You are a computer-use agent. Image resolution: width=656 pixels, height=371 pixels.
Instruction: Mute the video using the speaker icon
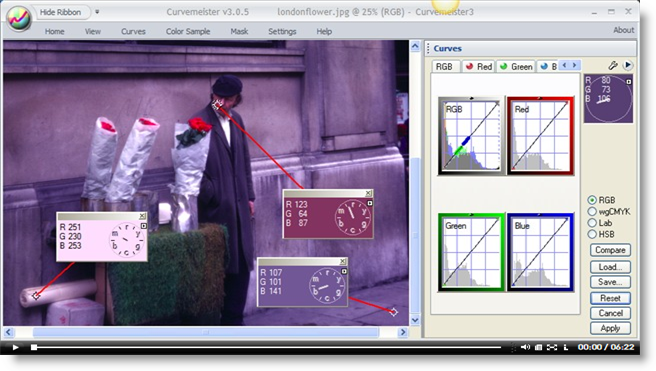click(x=525, y=347)
